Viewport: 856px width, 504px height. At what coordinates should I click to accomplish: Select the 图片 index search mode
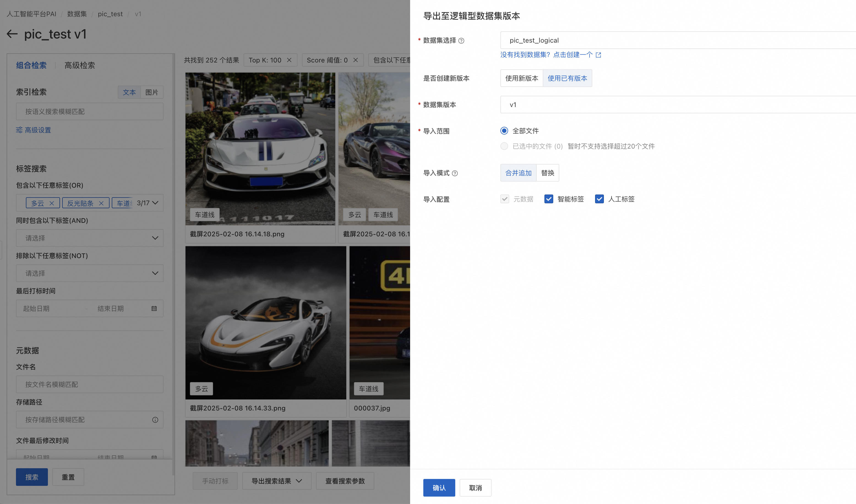(152, 92)
